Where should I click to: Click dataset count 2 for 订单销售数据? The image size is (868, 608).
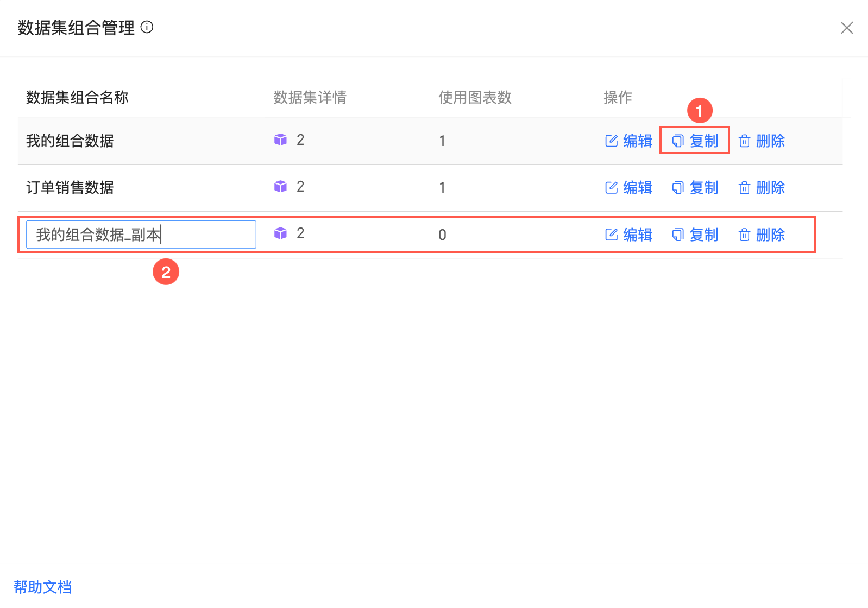(x=300, y=187)
